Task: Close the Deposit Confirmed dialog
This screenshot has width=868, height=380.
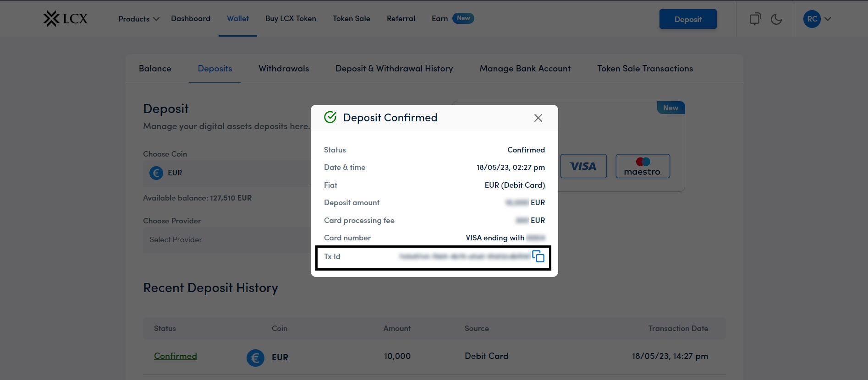Action: point(538,118)
